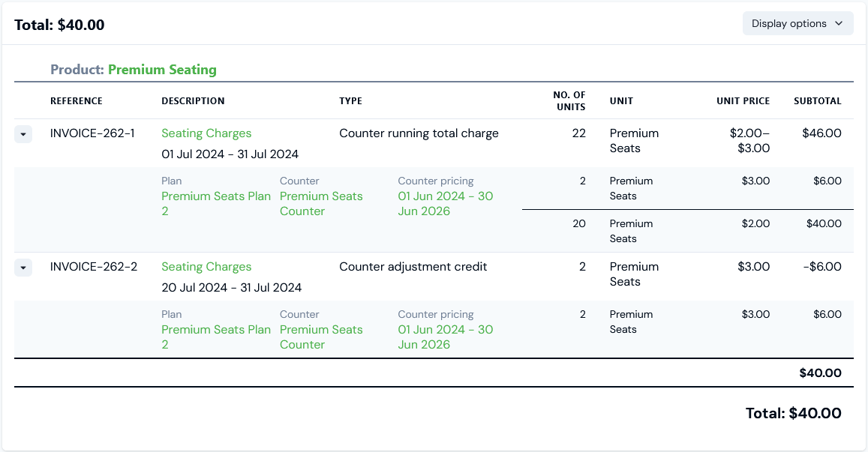The width and height of the screenshot is (868, 452).
Task: Open Premium Seats Counter link under INVOICE-262-2
Action: pyautogui.click(x=320, y=337)
